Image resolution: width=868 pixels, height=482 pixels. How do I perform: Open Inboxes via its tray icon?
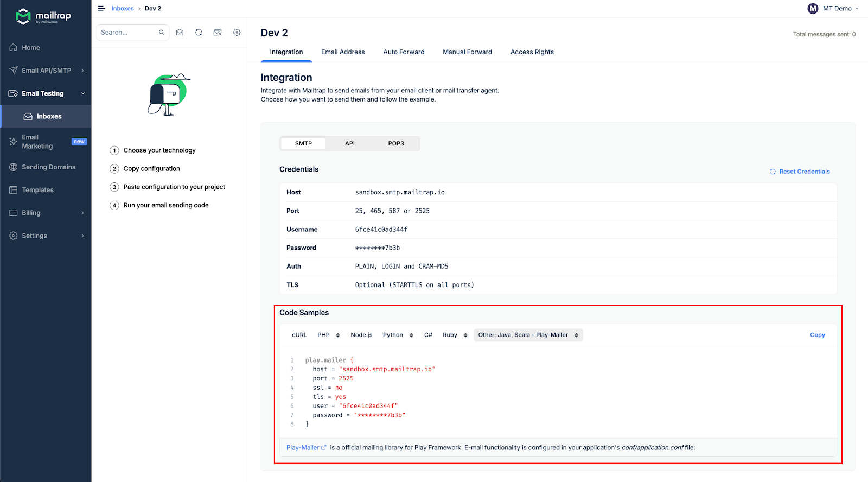point(28,116)
